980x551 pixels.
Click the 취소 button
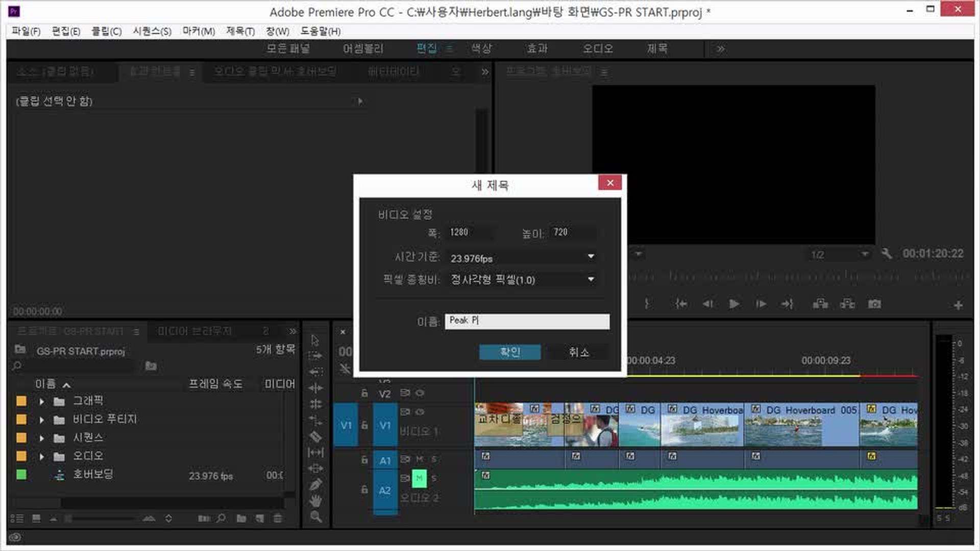[x=579, y=352]
